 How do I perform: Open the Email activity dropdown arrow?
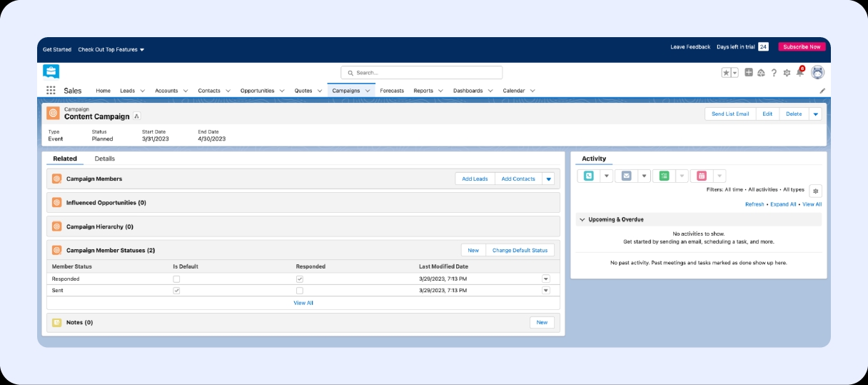644,176
